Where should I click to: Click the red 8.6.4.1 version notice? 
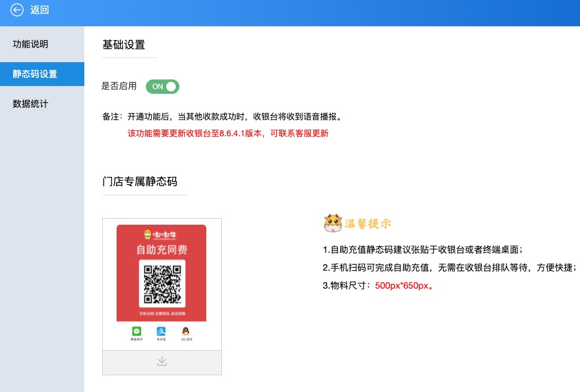click(228, 133)
